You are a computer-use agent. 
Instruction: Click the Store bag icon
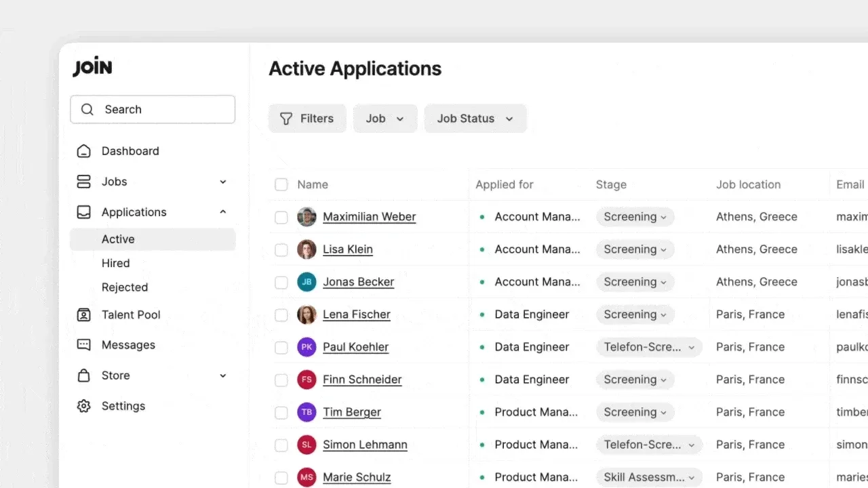83,375
